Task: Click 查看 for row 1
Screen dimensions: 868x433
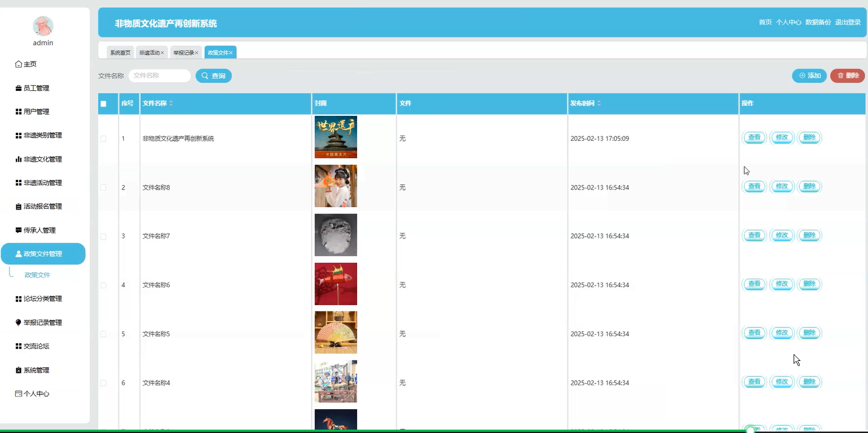Action: pyautogui.click(x=754, y=137)
